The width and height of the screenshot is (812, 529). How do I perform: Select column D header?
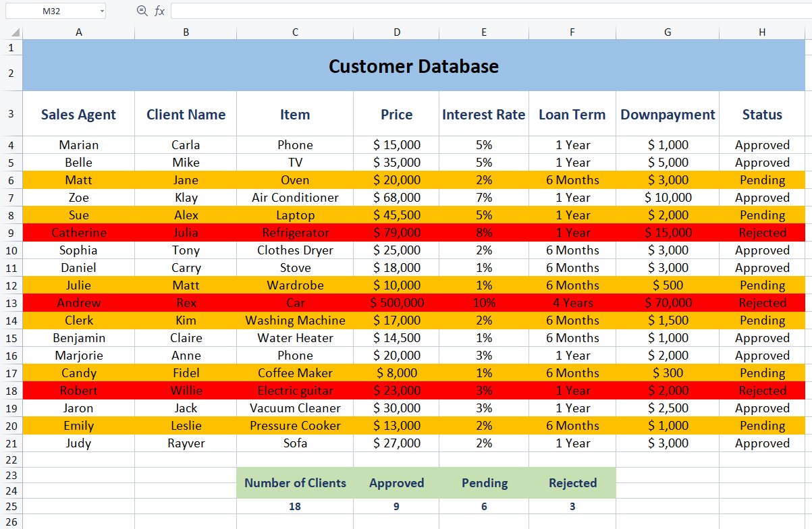[396, 32]
